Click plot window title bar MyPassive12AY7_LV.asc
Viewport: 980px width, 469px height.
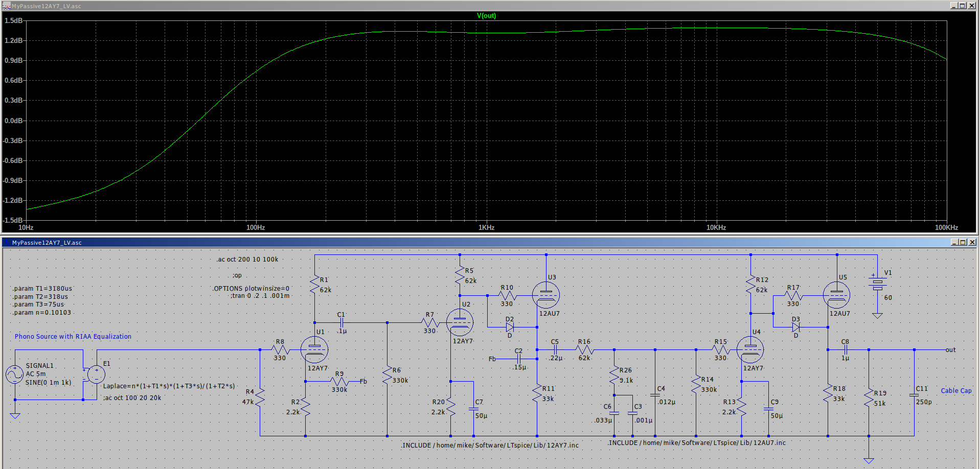pos(47,6)
